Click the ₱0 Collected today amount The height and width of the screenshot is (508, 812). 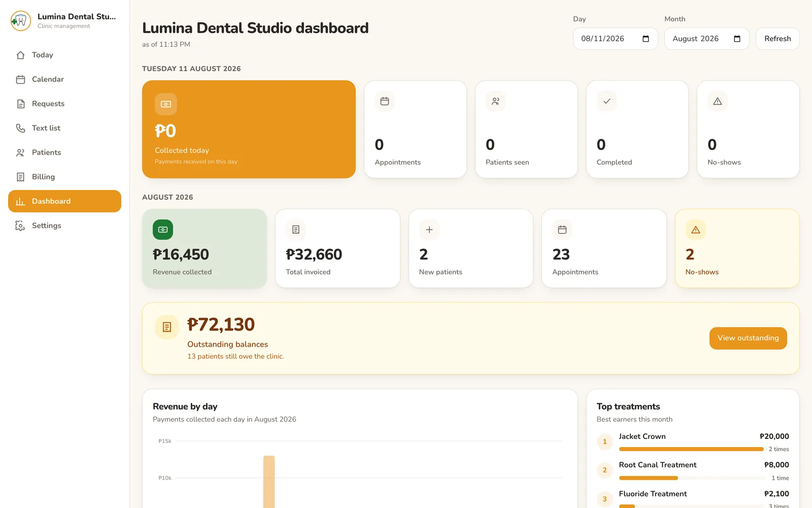point(165,131)
